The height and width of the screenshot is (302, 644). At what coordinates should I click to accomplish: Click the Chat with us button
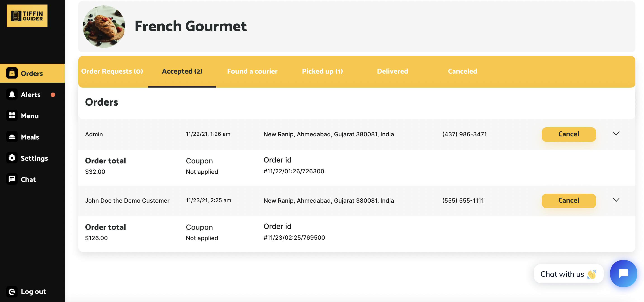[x=568, y=274]
